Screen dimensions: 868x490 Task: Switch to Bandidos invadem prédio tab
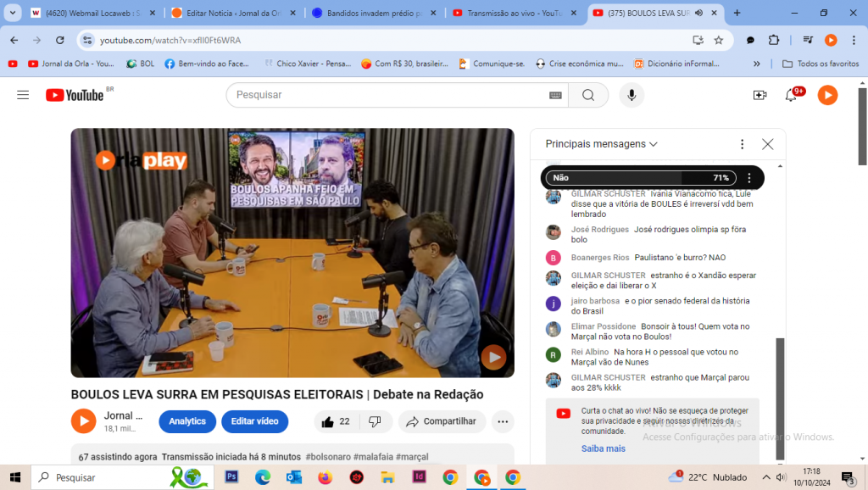[x=373, y=13]
